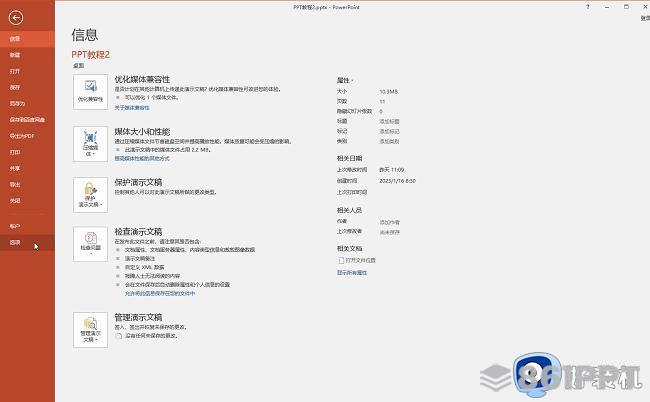Click the file size value 10.3MB
Viewport: 650px width, 402px height.
click(388, 92)
